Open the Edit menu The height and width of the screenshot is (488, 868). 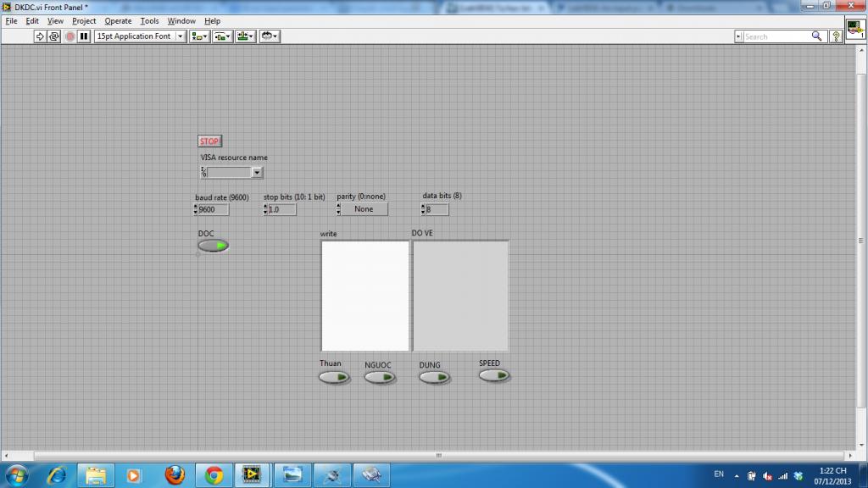pyautogui.click(x=32, y=21)
